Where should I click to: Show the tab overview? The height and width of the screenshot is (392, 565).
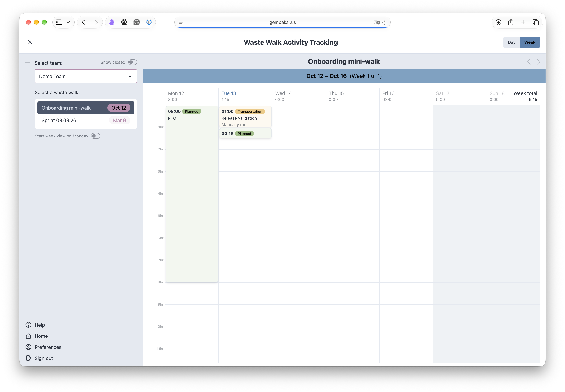click(x=536, y=22)
